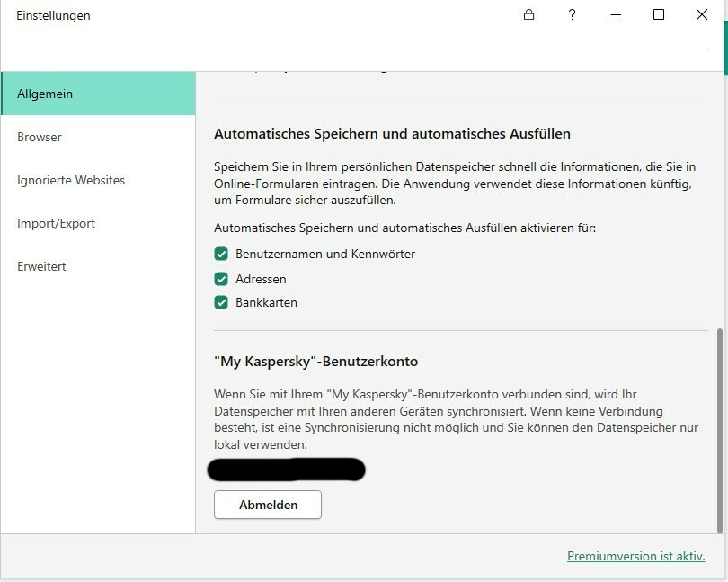Click the vertical scrollbar of settings pane
Screen dimensions: 728x582
click(720, 431)
